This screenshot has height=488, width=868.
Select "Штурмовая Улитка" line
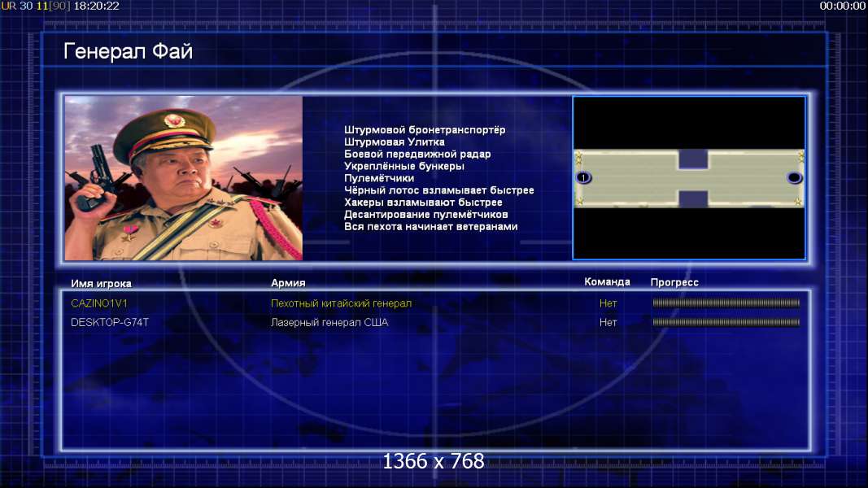coord(395,142)
